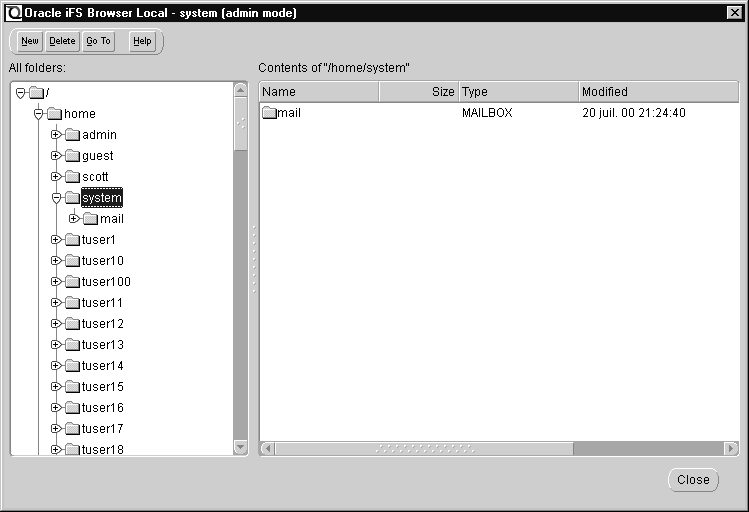Select the tuser1 folder icon

click(72, 240)
